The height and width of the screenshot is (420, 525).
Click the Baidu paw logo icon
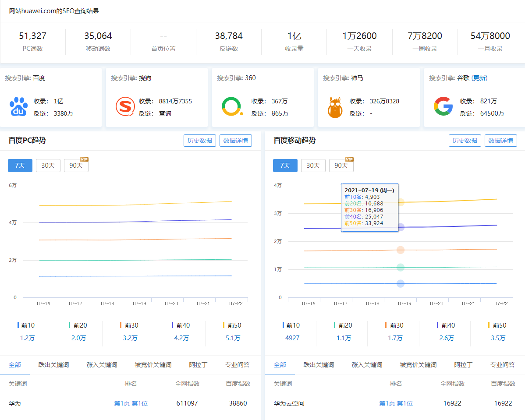[19, 106]
